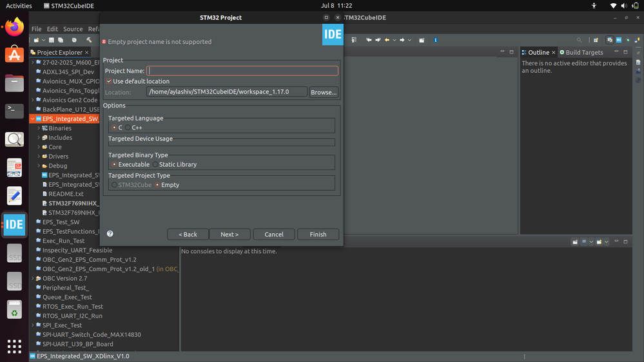The height and width of the screenshot is (362, 644).
Task: Collapse the EPS_Integrated_SW project
Action: [x=32, y=119]
